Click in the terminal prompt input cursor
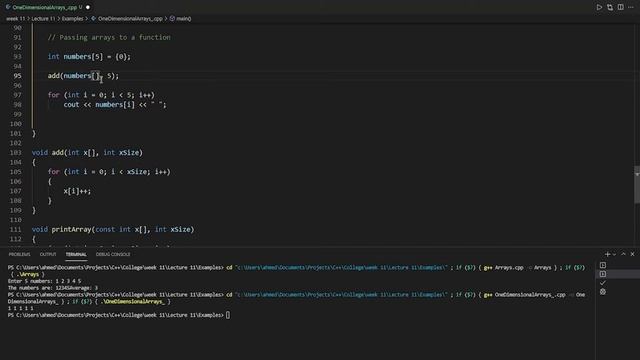The image size is (640, 360). pyautogui.click(x=228, y=315)
